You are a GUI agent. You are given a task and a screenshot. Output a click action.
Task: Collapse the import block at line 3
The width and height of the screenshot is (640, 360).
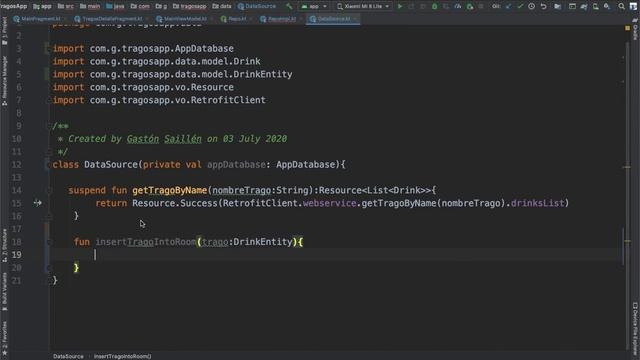(x=48, y=49)
